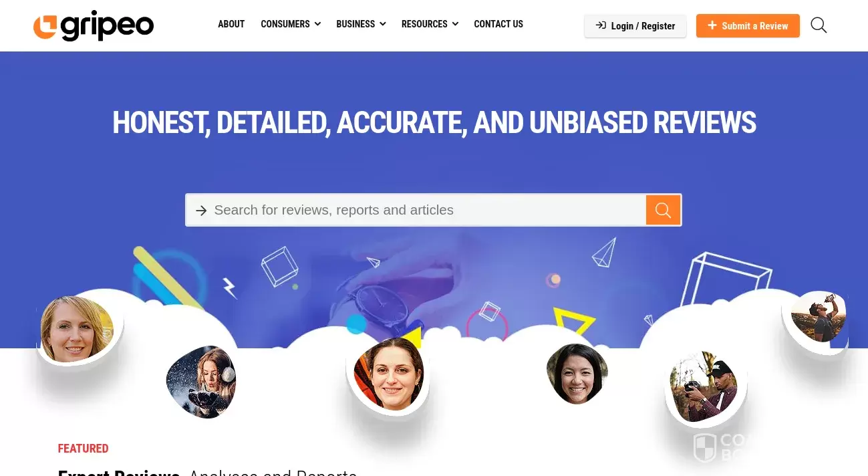Click the shield badge icon at bottom right

coord(704,447)
